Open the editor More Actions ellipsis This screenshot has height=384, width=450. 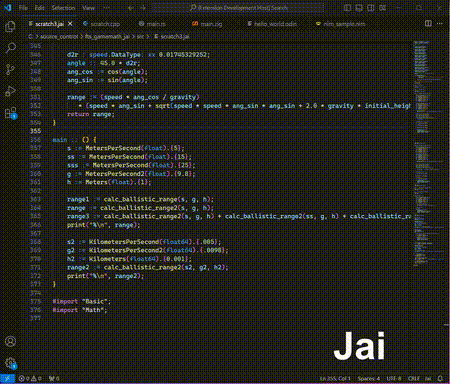click(440, 23)
